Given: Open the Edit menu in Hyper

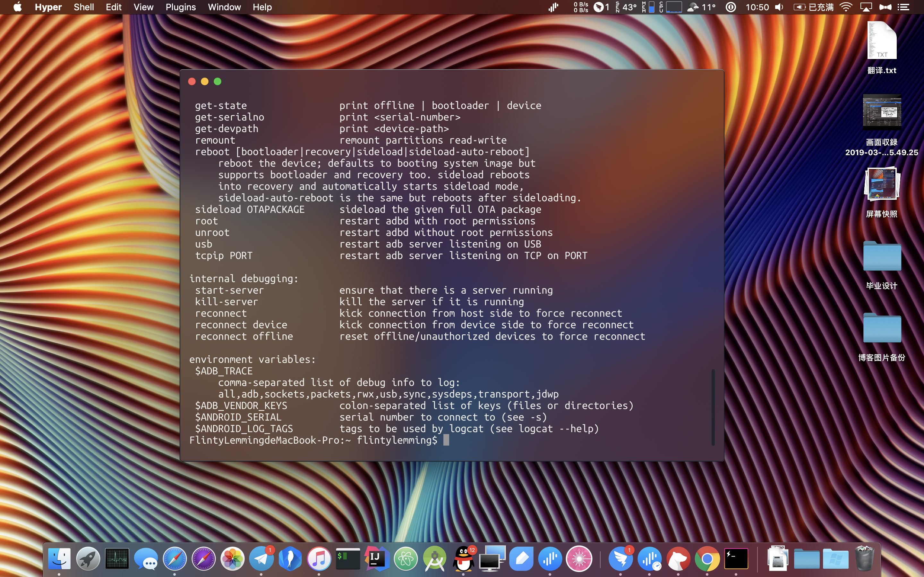Looking at the screenshot, I should click(x=113, y=7).
